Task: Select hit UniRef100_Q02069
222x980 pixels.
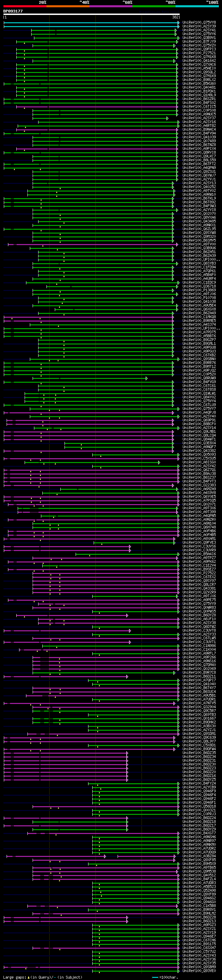Action: click(x=199, y=669)
